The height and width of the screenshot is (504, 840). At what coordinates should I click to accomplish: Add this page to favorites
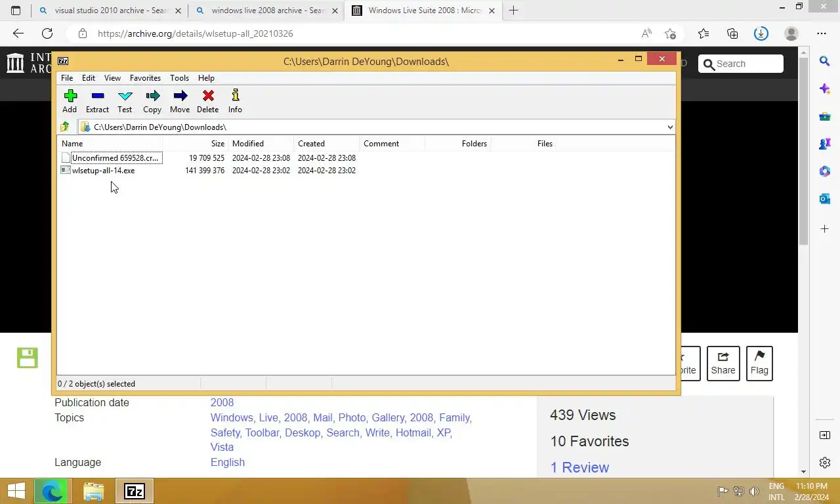click(670, 33)
